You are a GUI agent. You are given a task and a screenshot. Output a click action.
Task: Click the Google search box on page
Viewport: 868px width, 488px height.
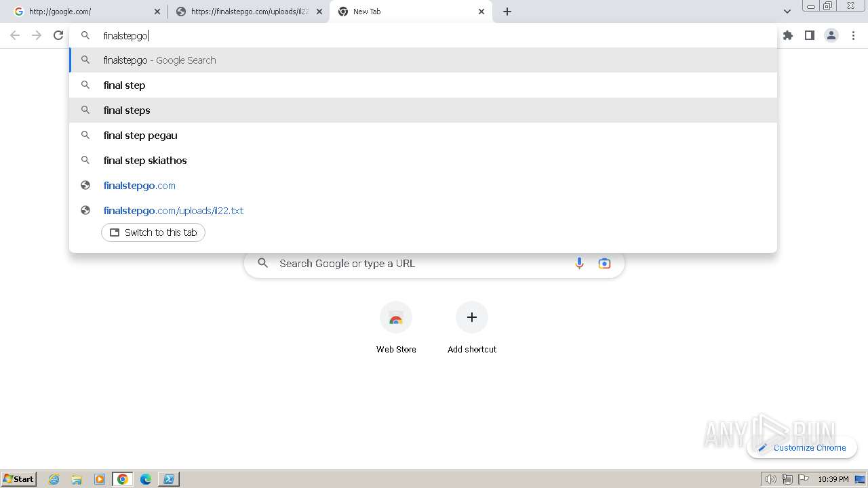pos(434,264)
